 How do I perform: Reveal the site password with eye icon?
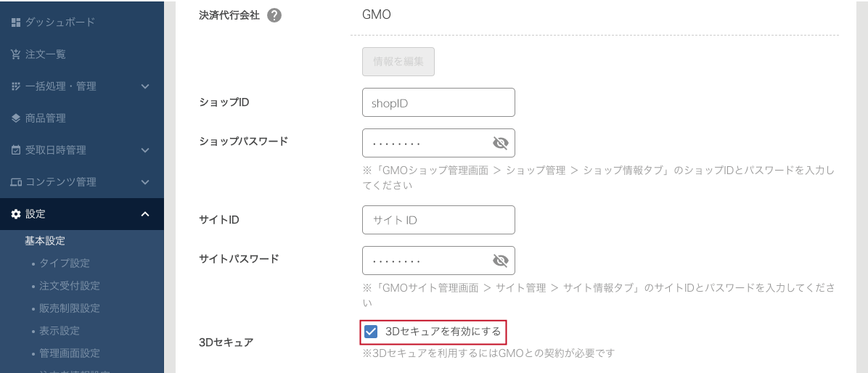pyautogui.click(x=500, y=261)
